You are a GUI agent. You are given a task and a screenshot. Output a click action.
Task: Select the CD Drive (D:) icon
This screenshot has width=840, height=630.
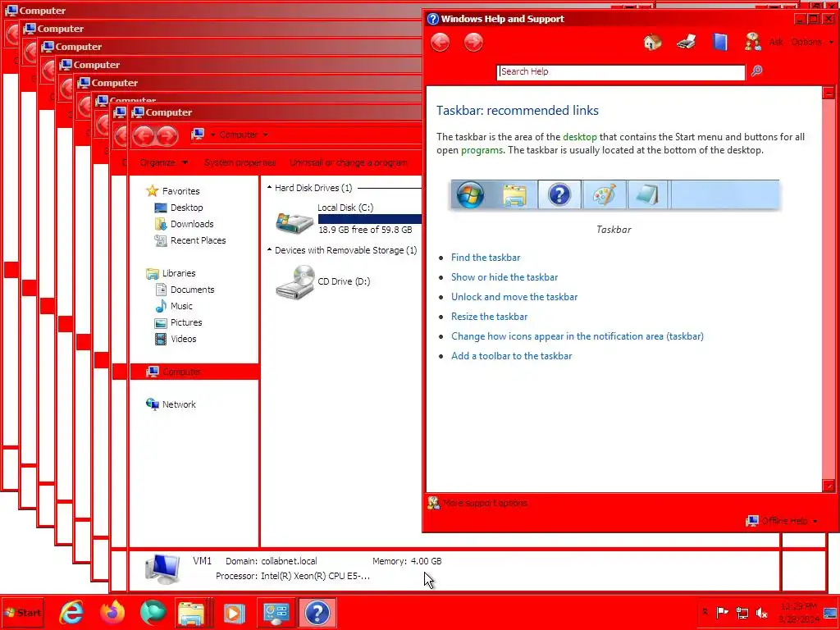point(294,282)
